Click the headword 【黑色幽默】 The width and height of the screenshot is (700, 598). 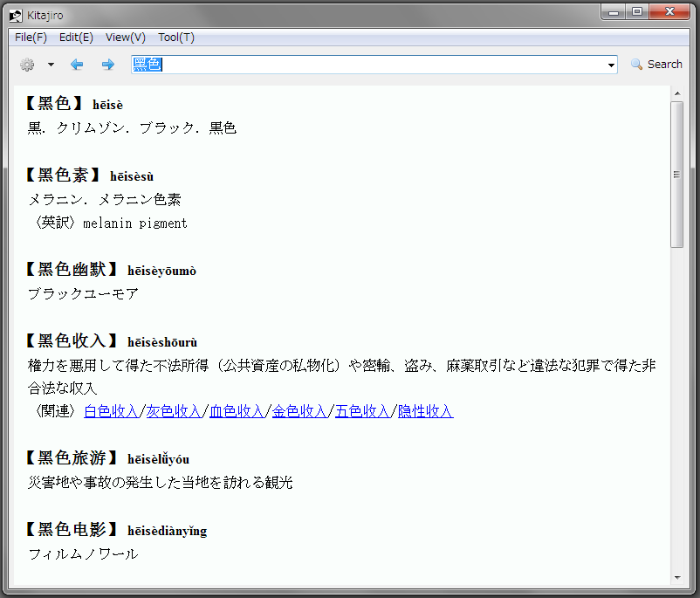71,269
